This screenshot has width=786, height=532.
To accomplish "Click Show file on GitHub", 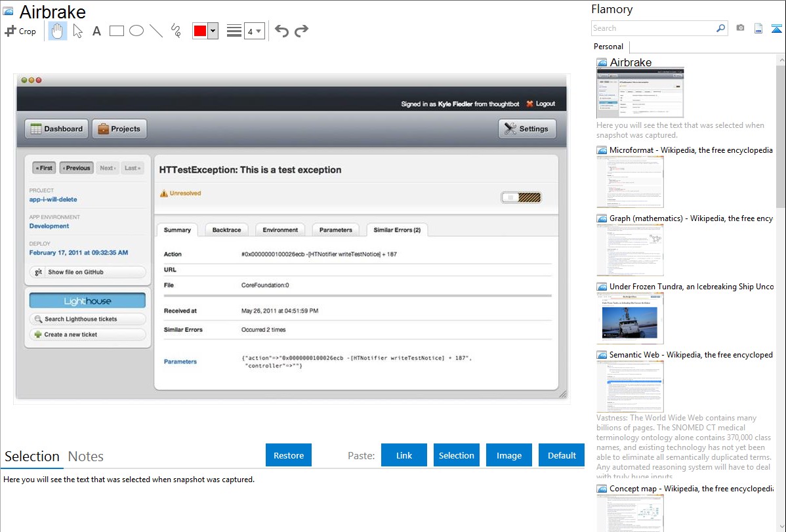I will point(88,272).
